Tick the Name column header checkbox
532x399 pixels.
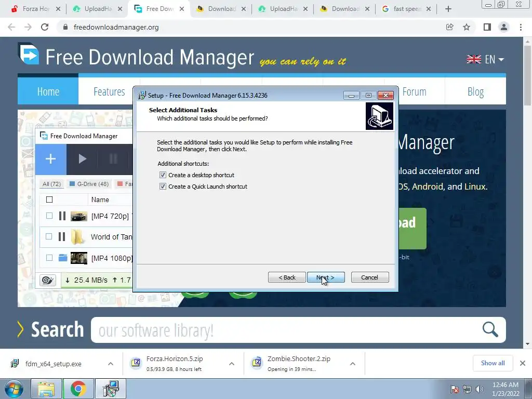point(49,199)
